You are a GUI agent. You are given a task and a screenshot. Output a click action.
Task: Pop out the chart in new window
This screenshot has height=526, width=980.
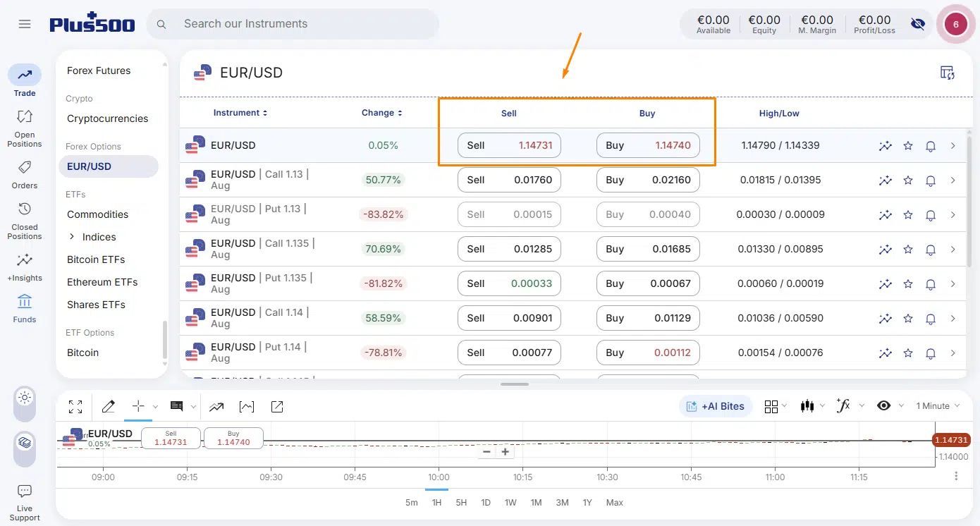[277, 407]
